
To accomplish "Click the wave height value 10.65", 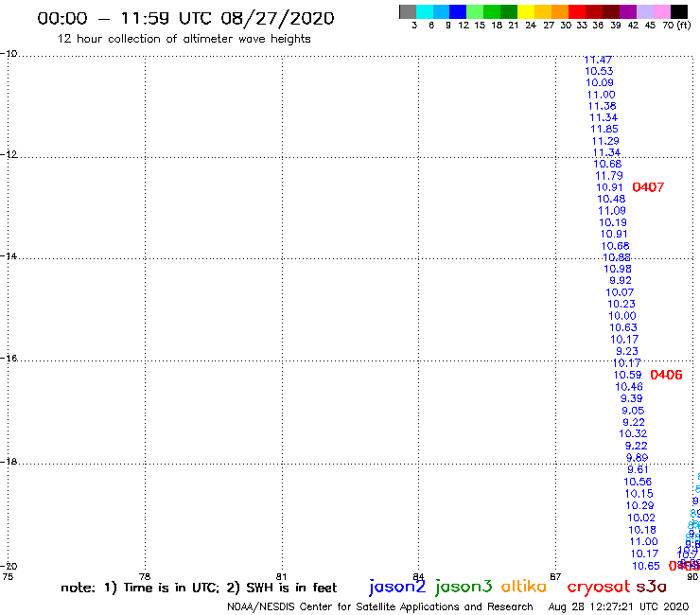I will pyautogui.click(x=646, y=566).
